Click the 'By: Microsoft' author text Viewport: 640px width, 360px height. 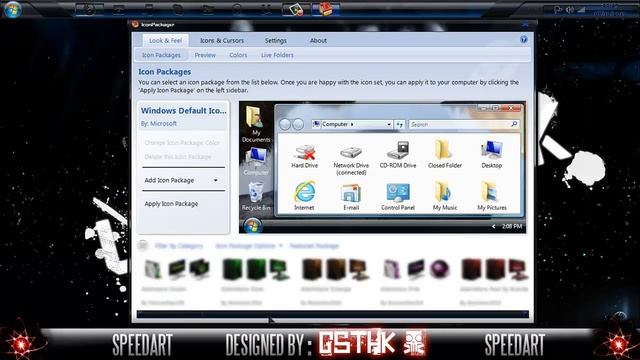point(159,123)
